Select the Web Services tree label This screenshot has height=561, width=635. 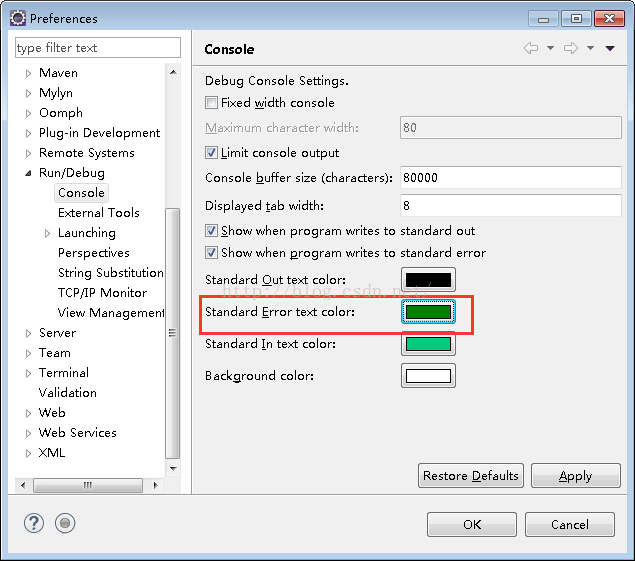(78, 433)
